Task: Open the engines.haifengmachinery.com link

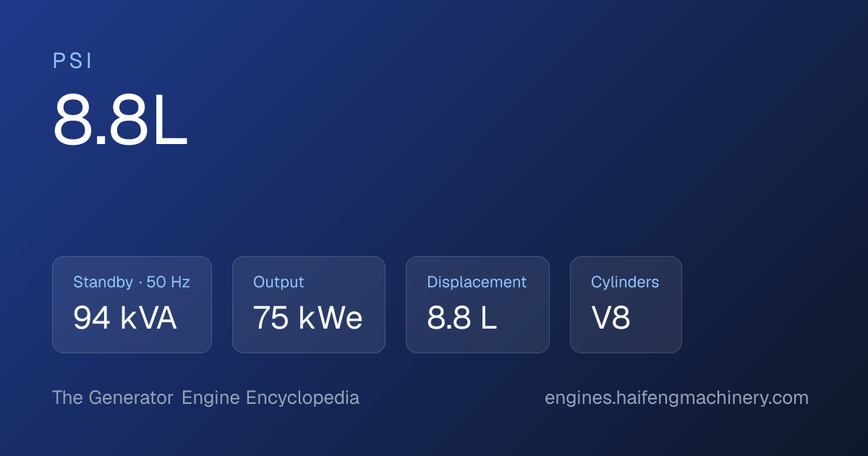Action: point(676,398)
